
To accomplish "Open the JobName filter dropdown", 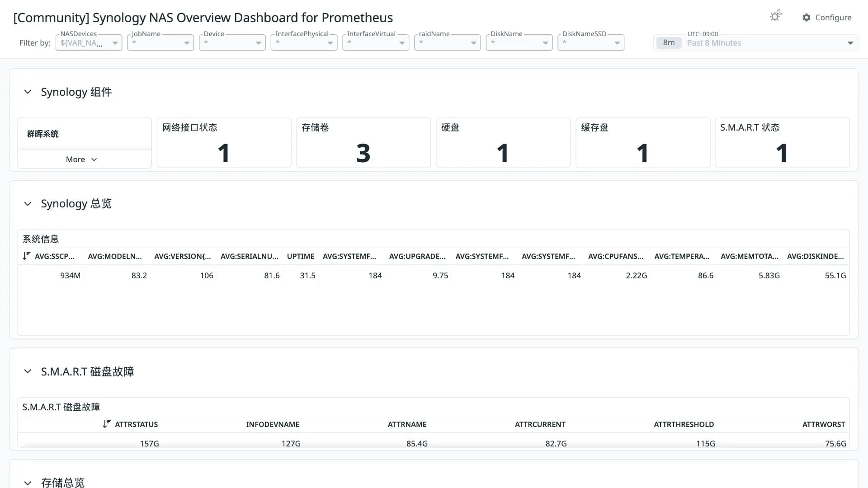I will [x=160, y=42].
